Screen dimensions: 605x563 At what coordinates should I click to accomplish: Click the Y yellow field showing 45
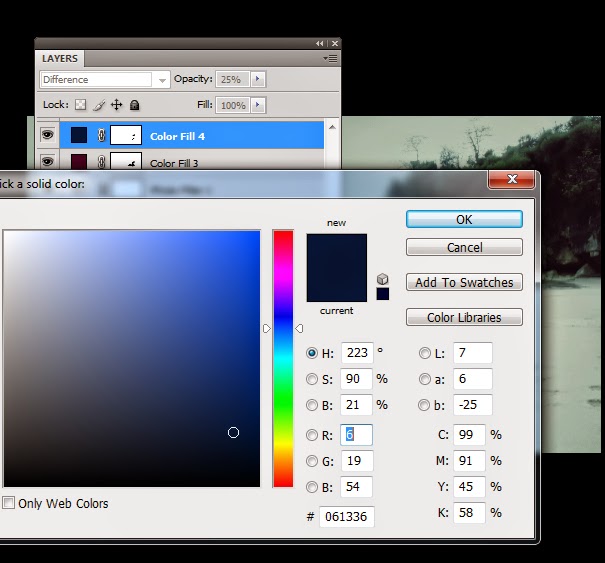point(469,487)
